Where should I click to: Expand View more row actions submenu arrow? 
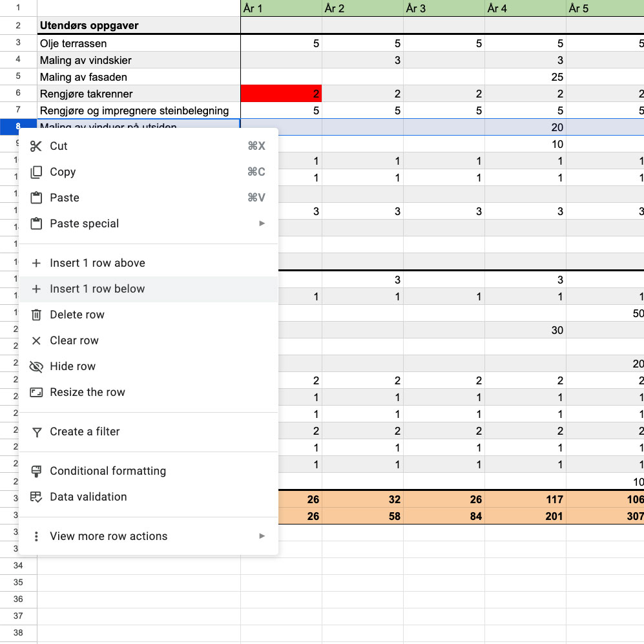tap(262, 536)
